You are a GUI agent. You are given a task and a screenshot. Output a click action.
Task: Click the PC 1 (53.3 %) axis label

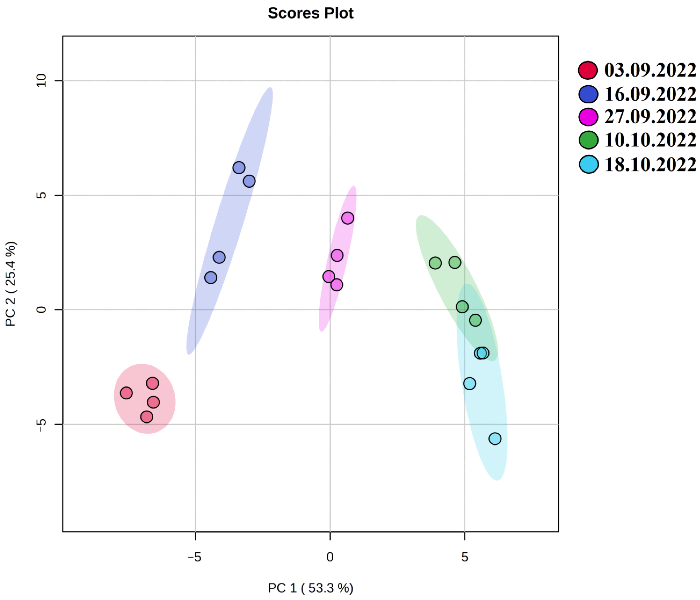click(311, 588)
